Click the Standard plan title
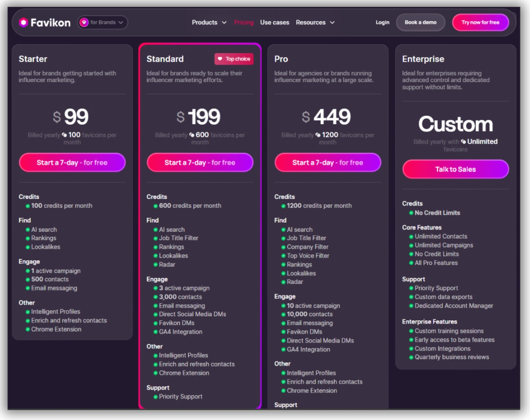This screenshot has height=420, width=530. [165, 59]
